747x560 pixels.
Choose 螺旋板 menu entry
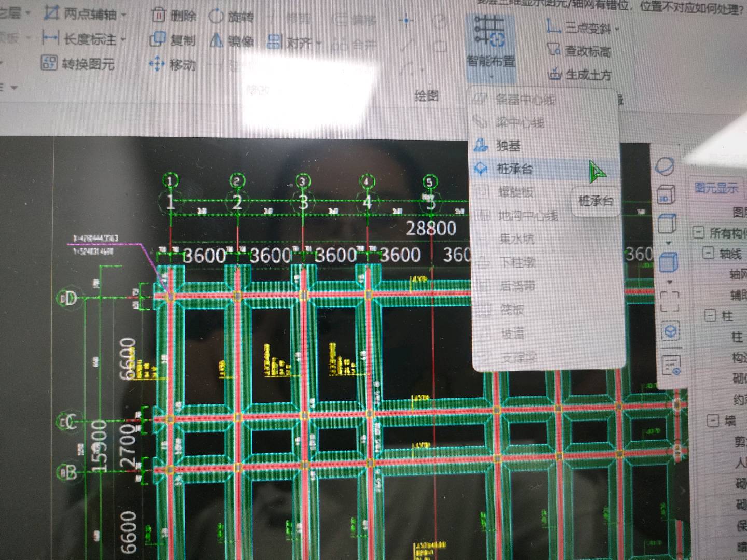point(521,192)
